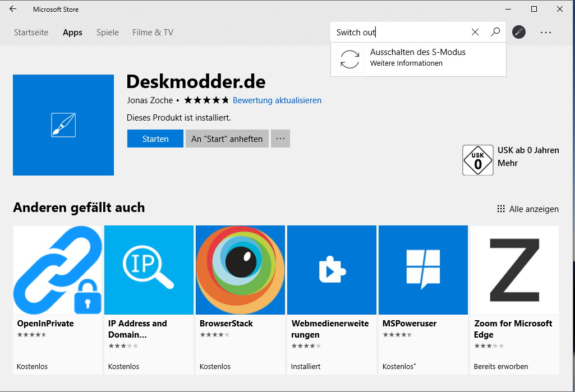Click the Jonas Zoche publisher name
This screenshot has height=392, width=575.
point(150,100)
